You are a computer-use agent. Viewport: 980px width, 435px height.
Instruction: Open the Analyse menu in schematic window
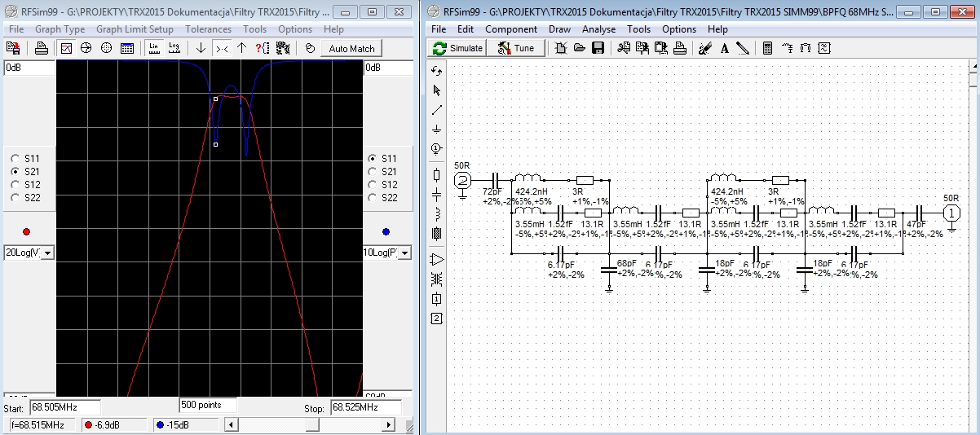[x=598, y=29]
